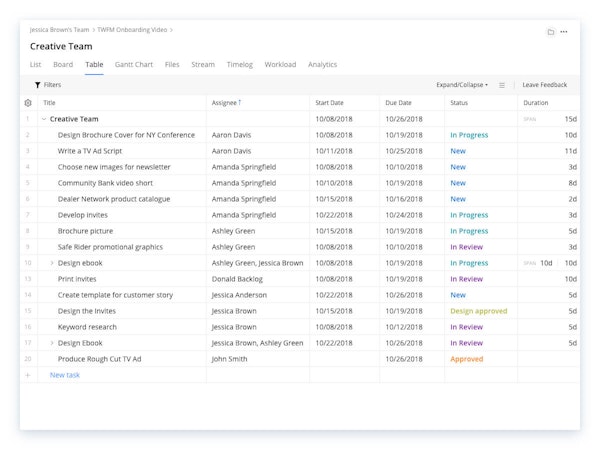Select the Table tab
The width and height of the screenshot is (600, 450).
[x=94, y=64]
